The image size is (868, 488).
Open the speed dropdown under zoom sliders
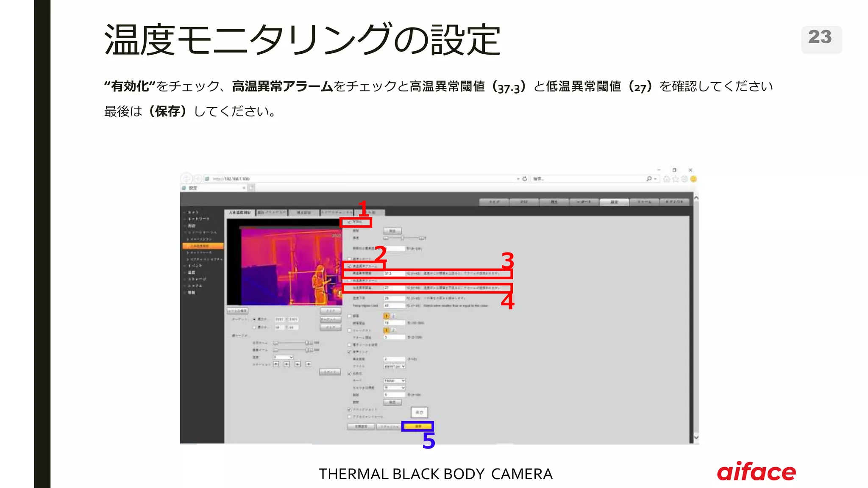pos(283,357)
